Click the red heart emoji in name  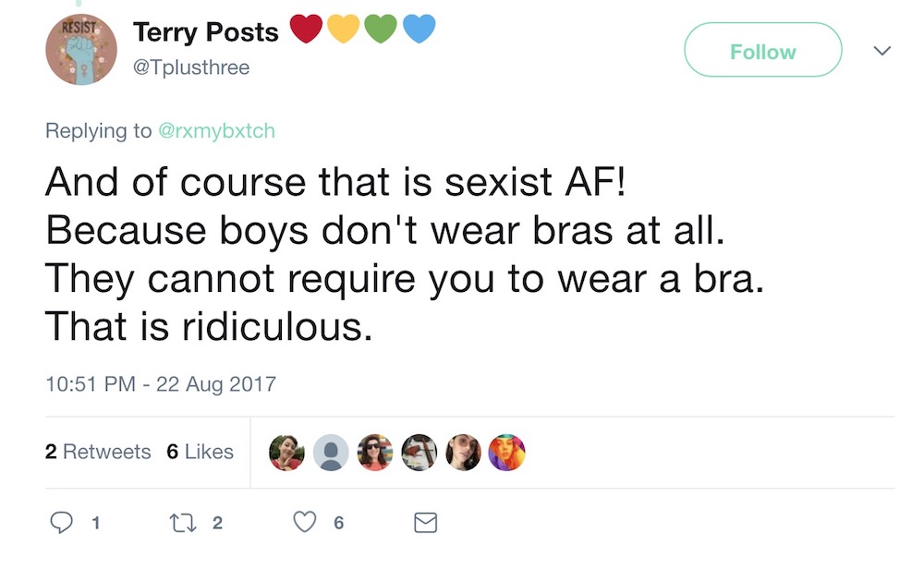[x=307, y=29]
